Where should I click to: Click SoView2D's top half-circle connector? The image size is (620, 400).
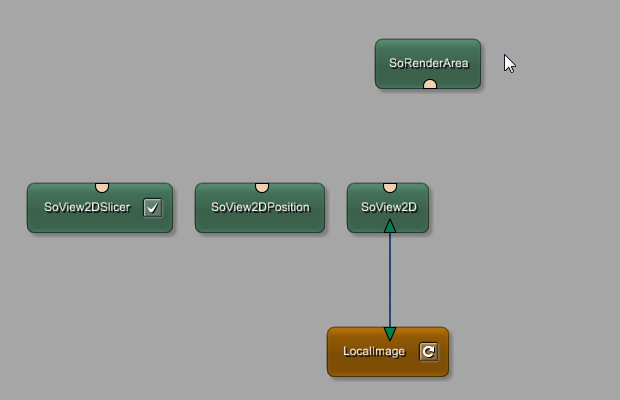click(x=390, y=187)
